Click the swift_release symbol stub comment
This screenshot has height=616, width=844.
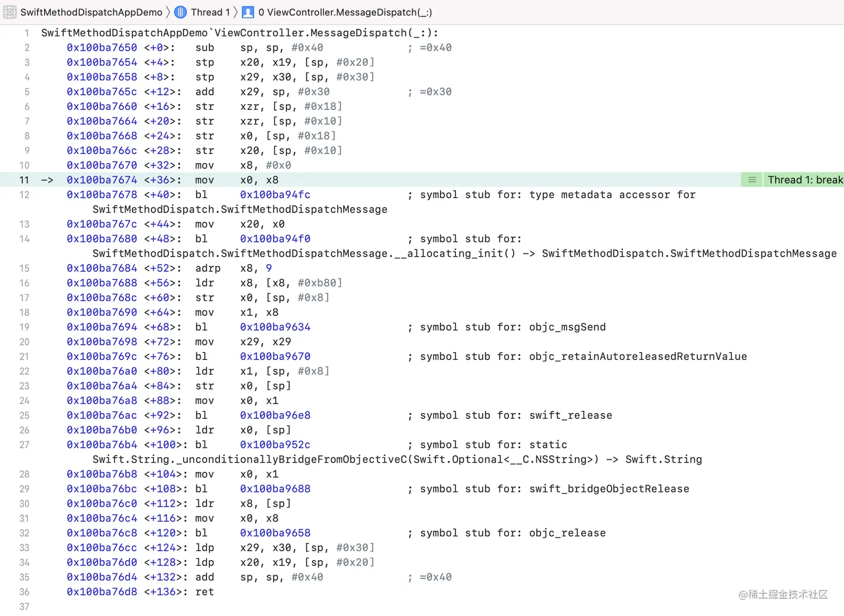[x=510, y=415]
